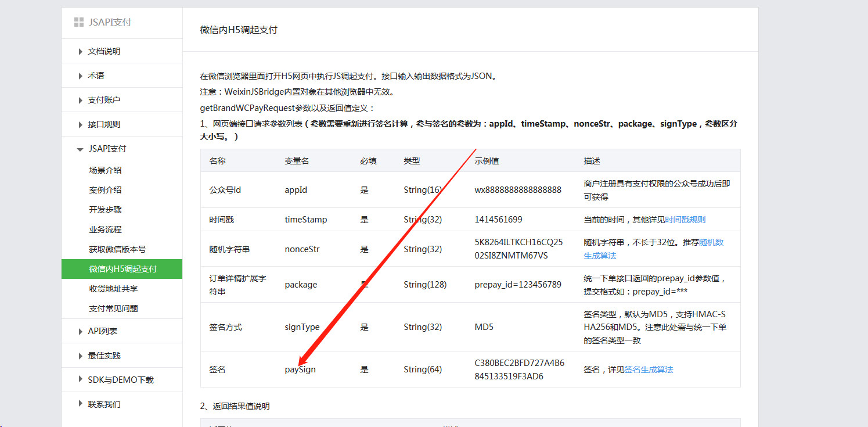868x427 pixels.
Task: Click the String(64) type cell
Action: tap(423, 369)
